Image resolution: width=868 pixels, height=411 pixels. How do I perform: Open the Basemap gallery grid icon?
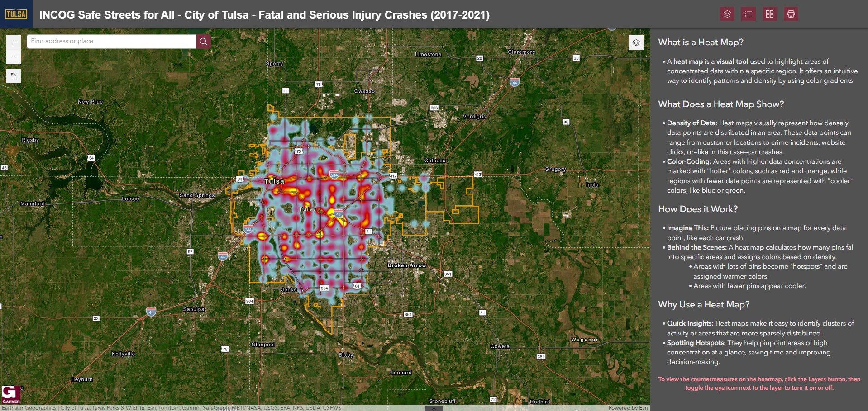click(769, 14)
